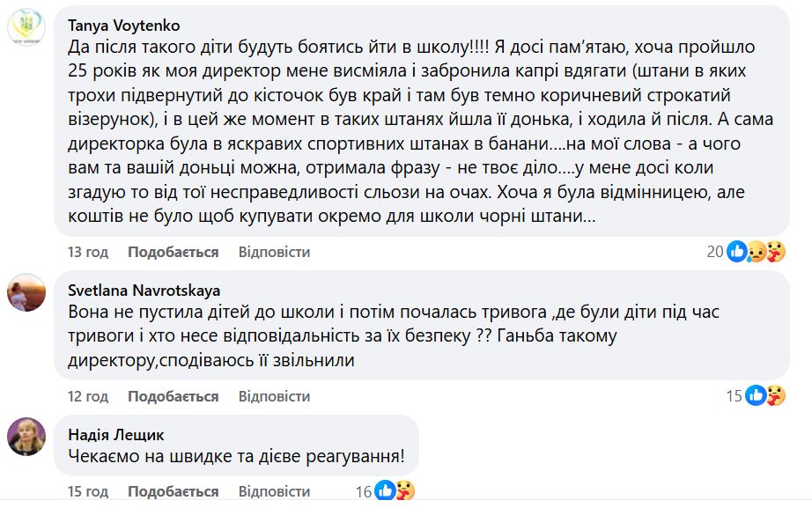Screen dimensions: 812x508
Task: Click like reaction icon on Svetlana's comment
Action: (x=756, y=396)
